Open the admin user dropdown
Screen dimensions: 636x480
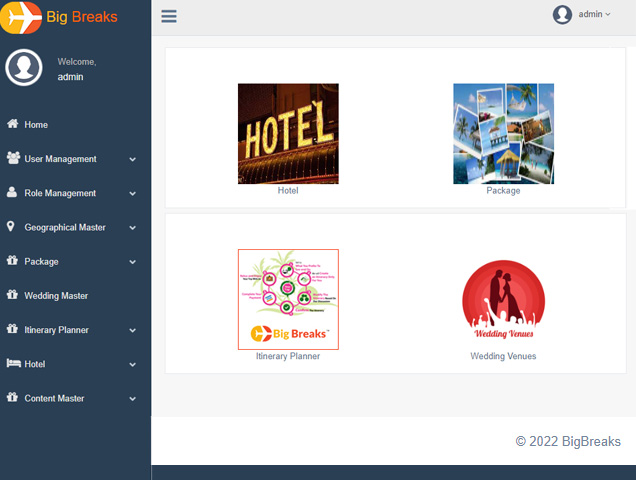594,14
